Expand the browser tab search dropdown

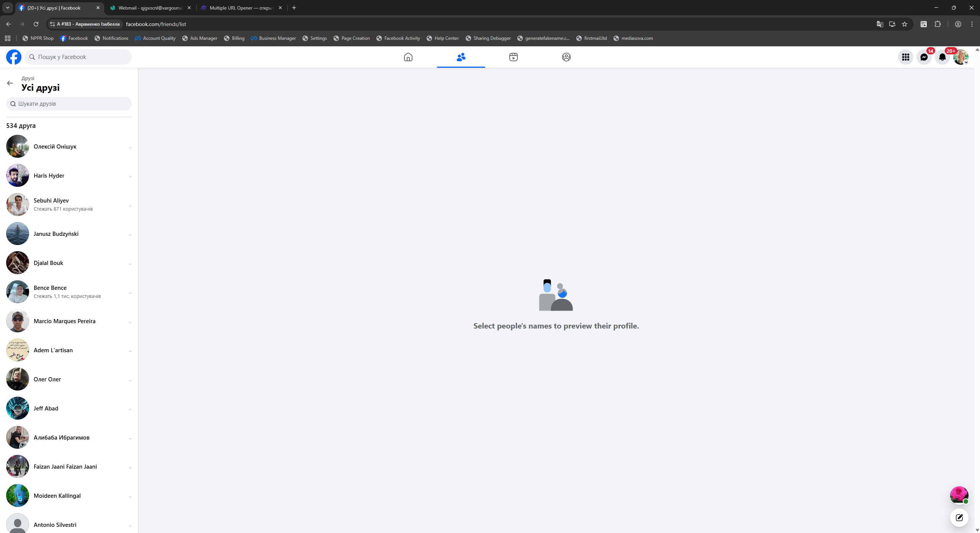click(7, 8)
